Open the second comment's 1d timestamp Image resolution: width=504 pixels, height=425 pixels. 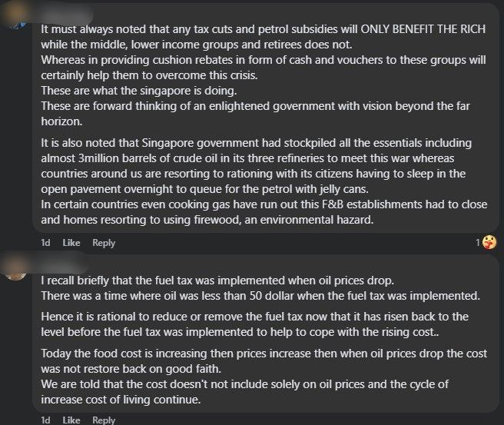pos(45,420)
